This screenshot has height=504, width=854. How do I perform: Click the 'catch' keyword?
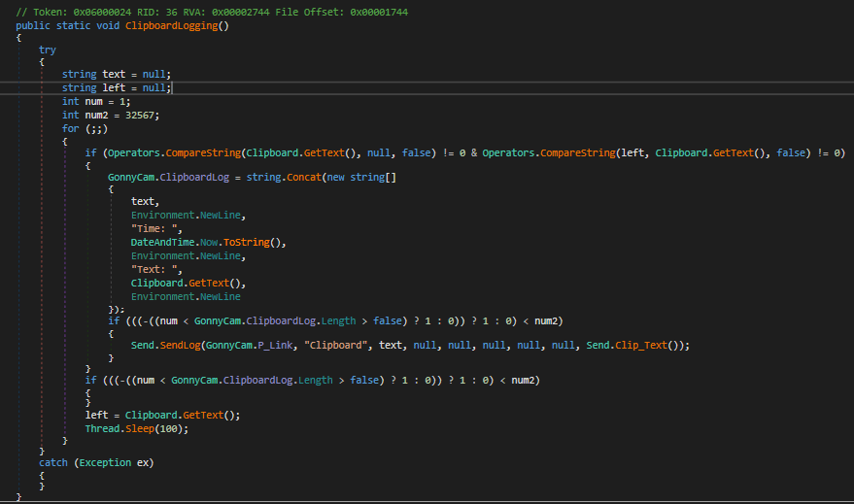point(52,462)
